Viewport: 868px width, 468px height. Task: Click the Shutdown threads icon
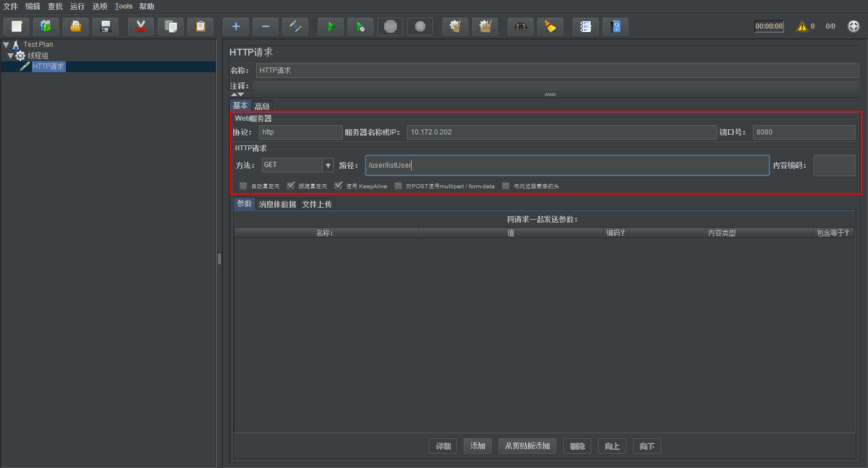tap(420, 26)
